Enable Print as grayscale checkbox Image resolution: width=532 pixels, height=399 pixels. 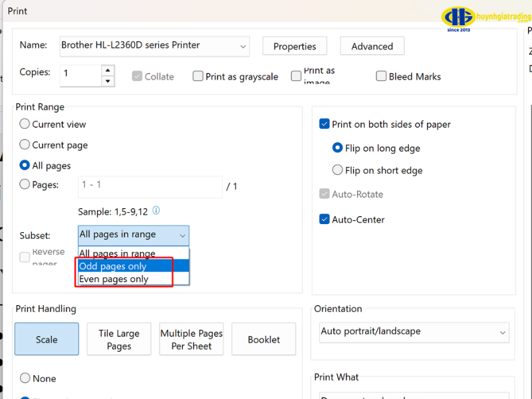tap(198, 76)
